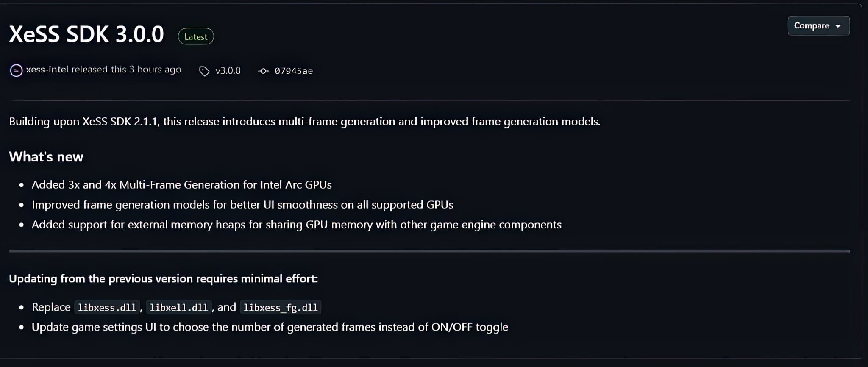The image size is (868, 367).
Task: Select the libxell.dll code snippet
Action: (x=178, y=307)
